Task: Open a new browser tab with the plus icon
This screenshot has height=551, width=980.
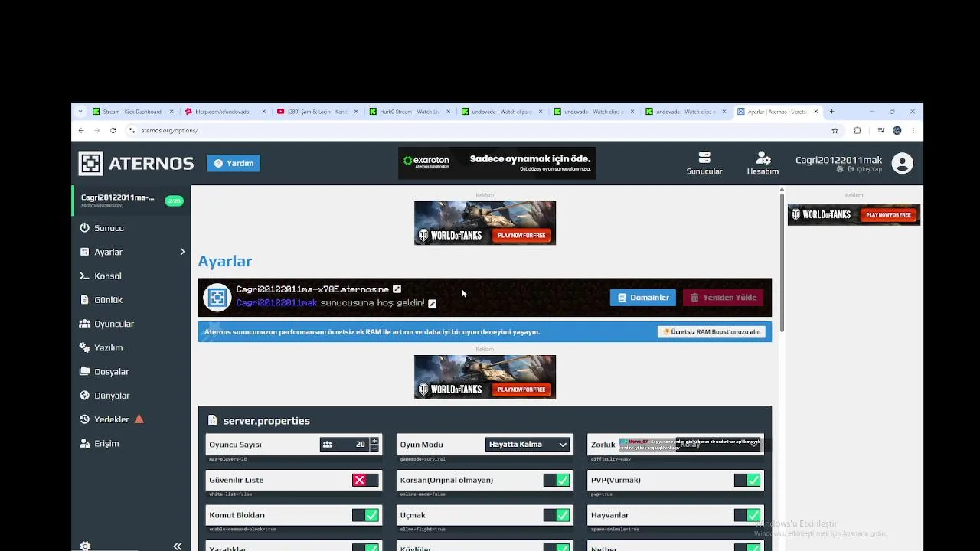Action: point(831,112)
